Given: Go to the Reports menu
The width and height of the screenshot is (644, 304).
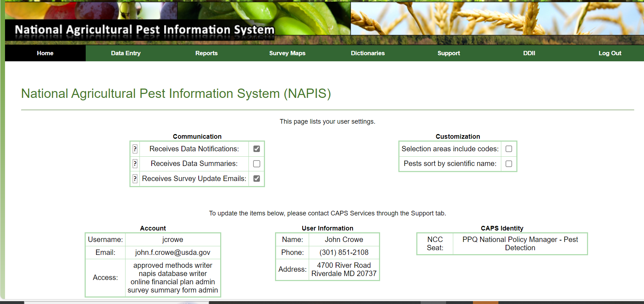Looking at the screenshot, I should tap(207, 53).
